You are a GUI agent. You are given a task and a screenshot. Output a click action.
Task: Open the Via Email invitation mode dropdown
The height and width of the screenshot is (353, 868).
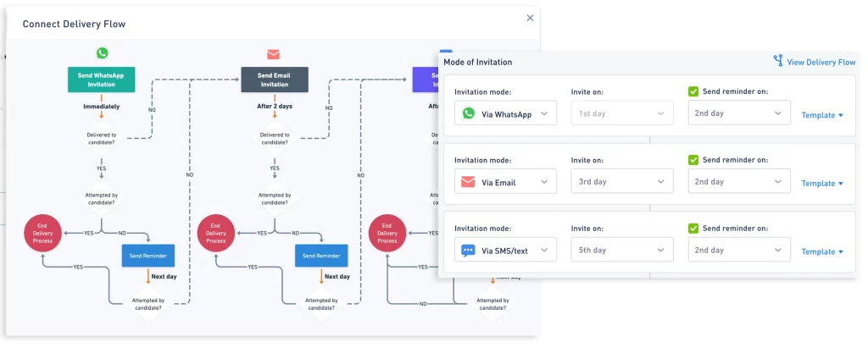coord(505,181)
